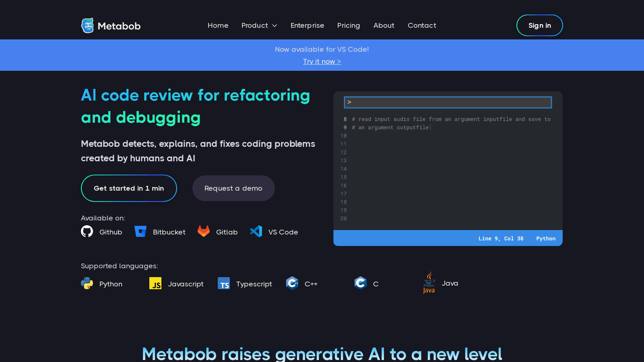Click the Sign in button
Image resolution: width=644 pixels, height=362 pixels.
pyautogui.click(x=540, y=25)
